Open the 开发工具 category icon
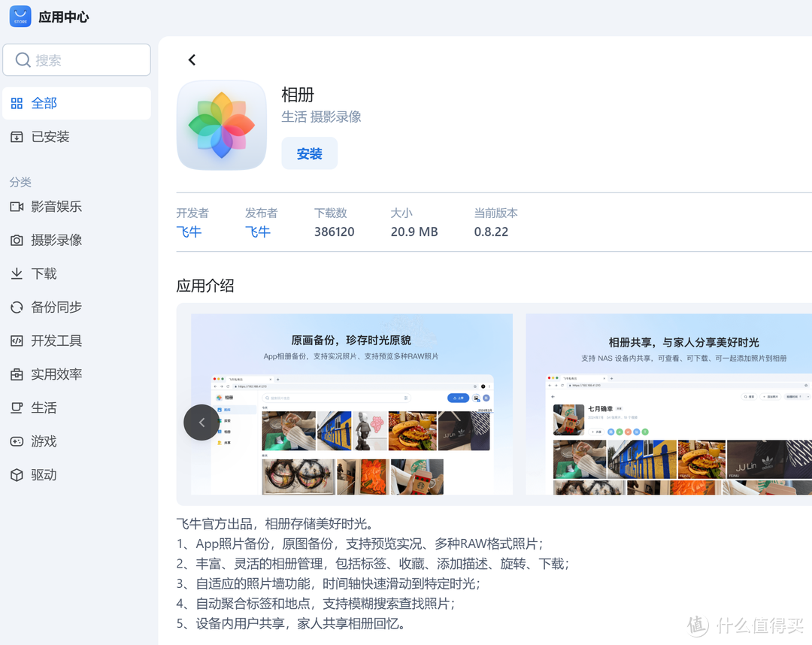Screen dimensions: 812x645 coord(17,341)
